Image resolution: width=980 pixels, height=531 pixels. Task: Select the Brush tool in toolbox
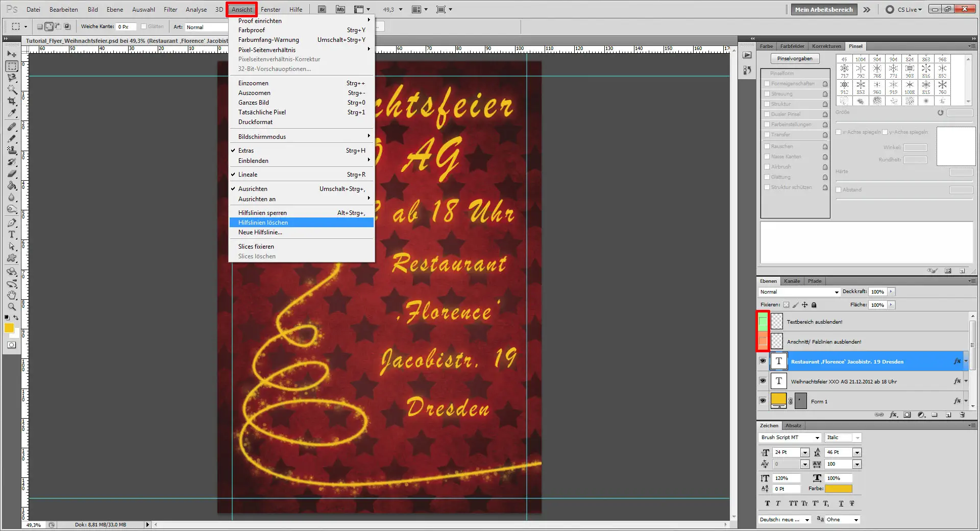[12, 139]
